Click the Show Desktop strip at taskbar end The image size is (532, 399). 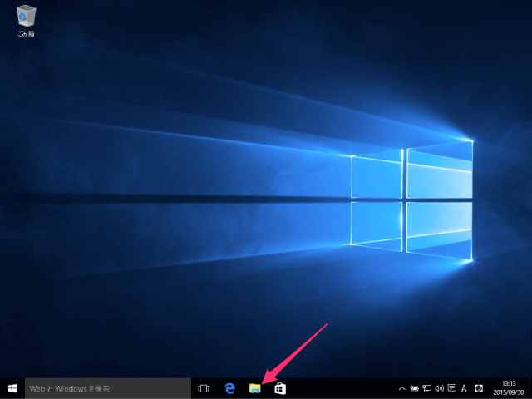pyautogui.click(x=530, y=388)
